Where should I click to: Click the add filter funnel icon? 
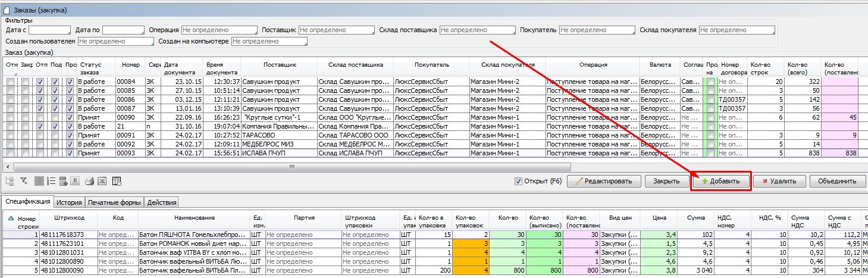coord(24,182)
